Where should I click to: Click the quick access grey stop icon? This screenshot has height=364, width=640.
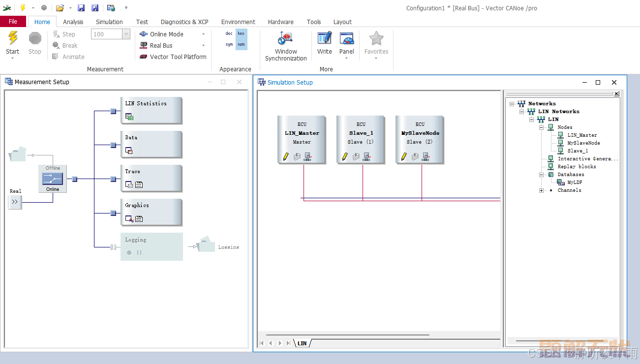[44, 8]
